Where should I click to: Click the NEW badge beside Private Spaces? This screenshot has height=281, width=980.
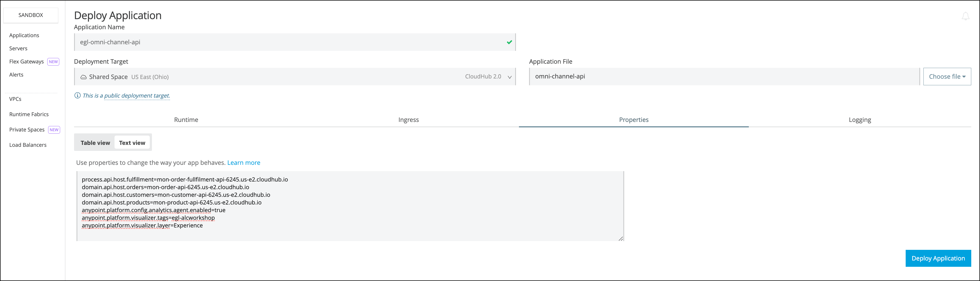coord(54,130)
